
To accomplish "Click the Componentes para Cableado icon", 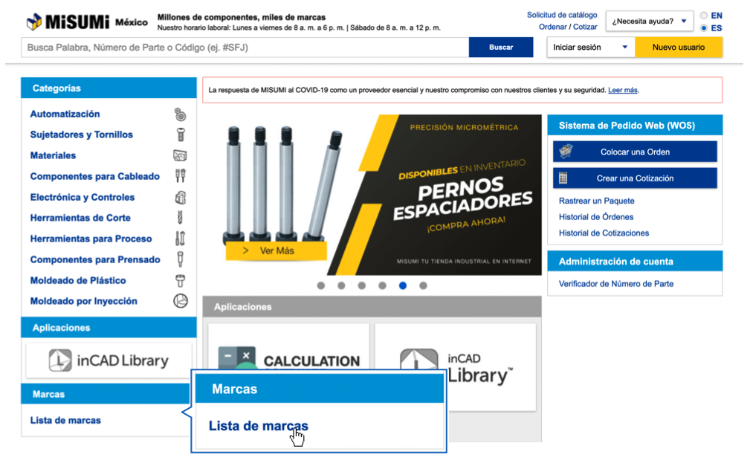I will (x=180, y=176).
